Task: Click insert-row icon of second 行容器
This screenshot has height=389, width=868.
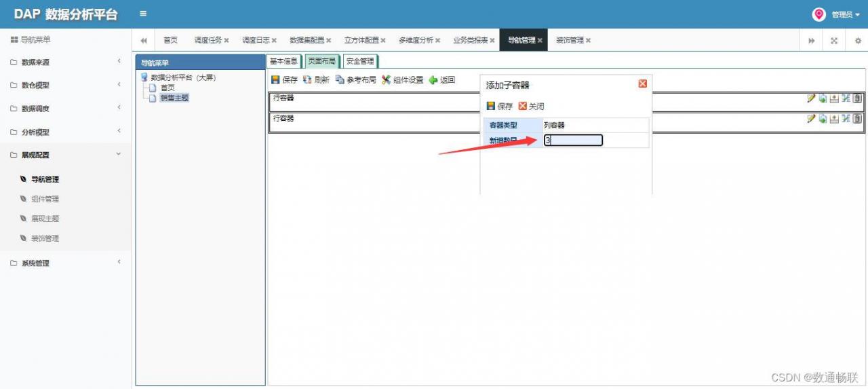Action: 834,119
